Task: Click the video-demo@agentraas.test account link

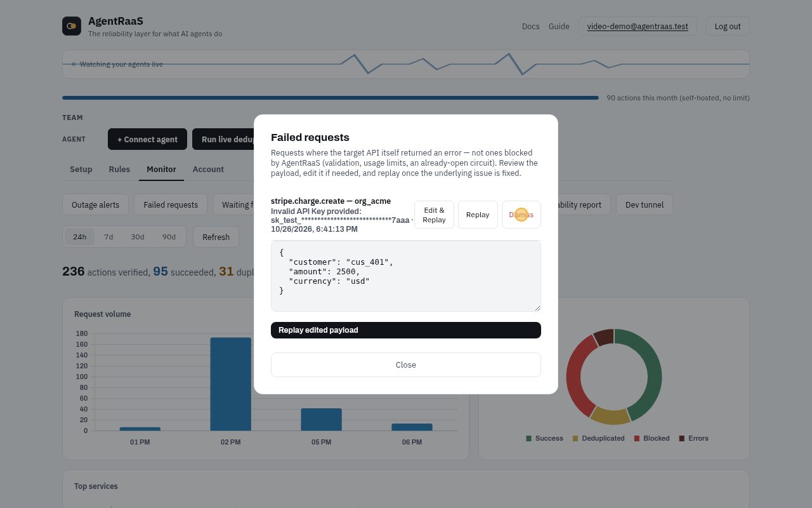Action: 638,27
